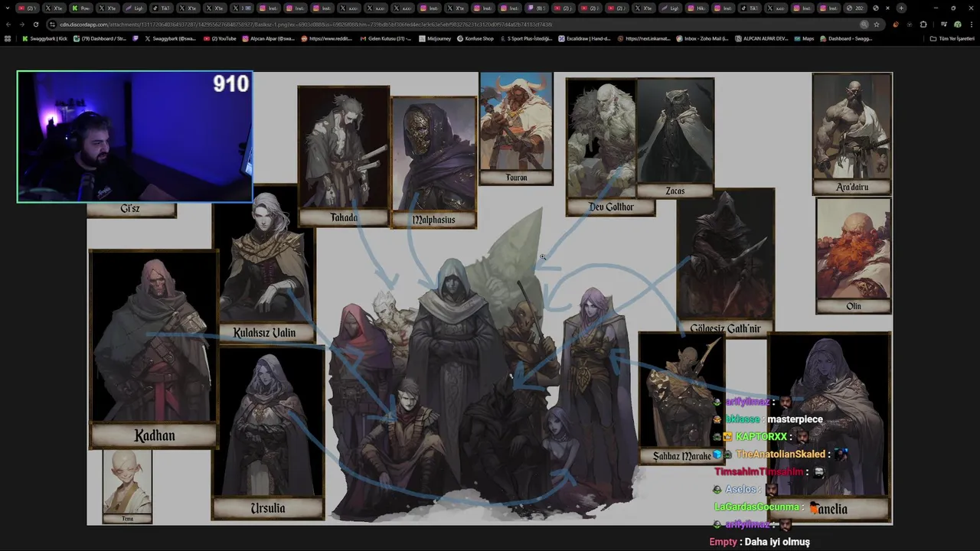The width and height of the screenshot is (980, 551).
Task: Open the browser profile avatar
Action: pos(958,24)
